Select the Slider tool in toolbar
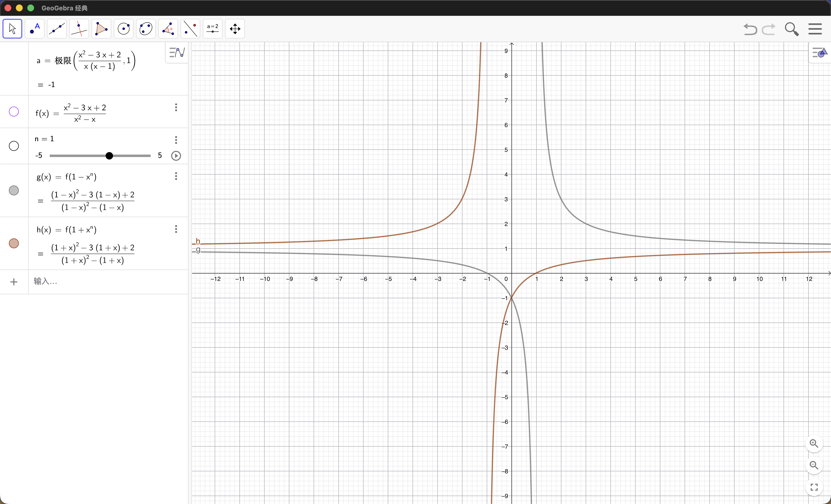Viewport: 831px width, 504px height. pyautogui.click(x=212, y=29)
